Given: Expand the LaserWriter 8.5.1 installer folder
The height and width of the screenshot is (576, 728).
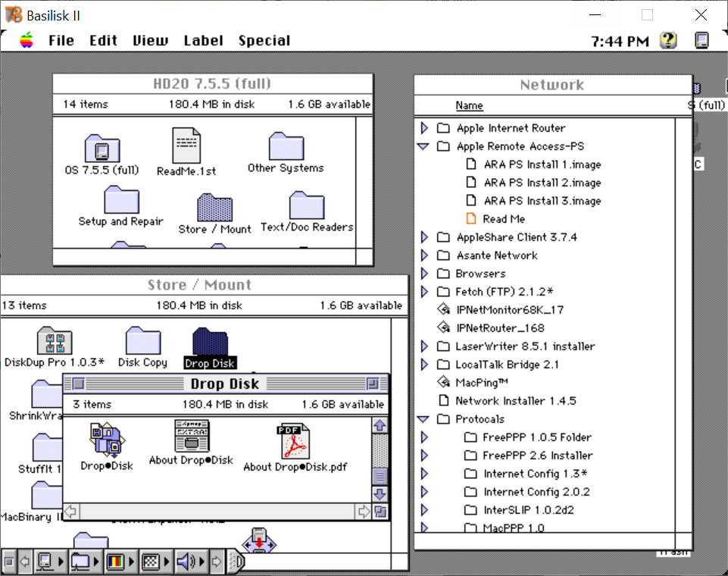Looking at the screenshot, I should tap(424, 346).
